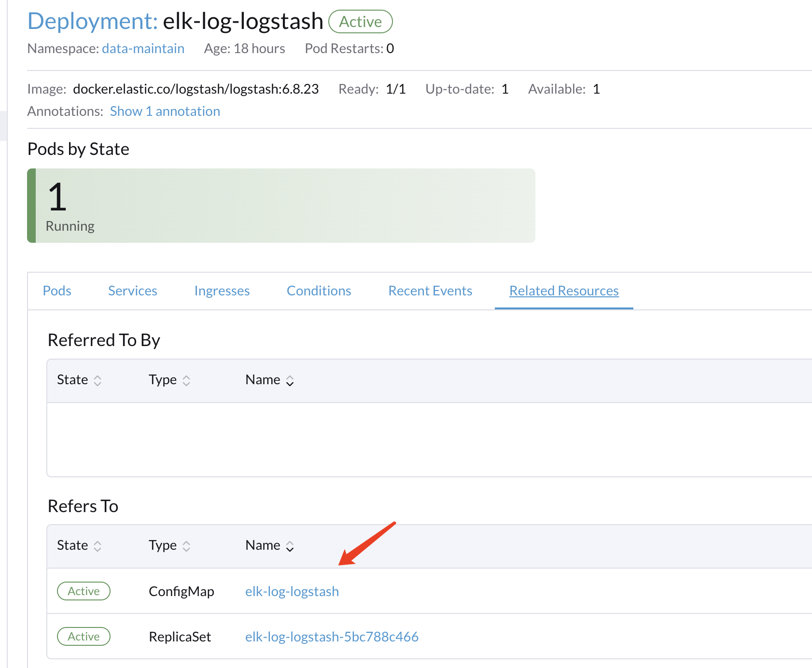Image resolution: width=812 pixels, height=668 pixels.
Task: Sort Refers To table by State
Action: [x=79, y=545]
